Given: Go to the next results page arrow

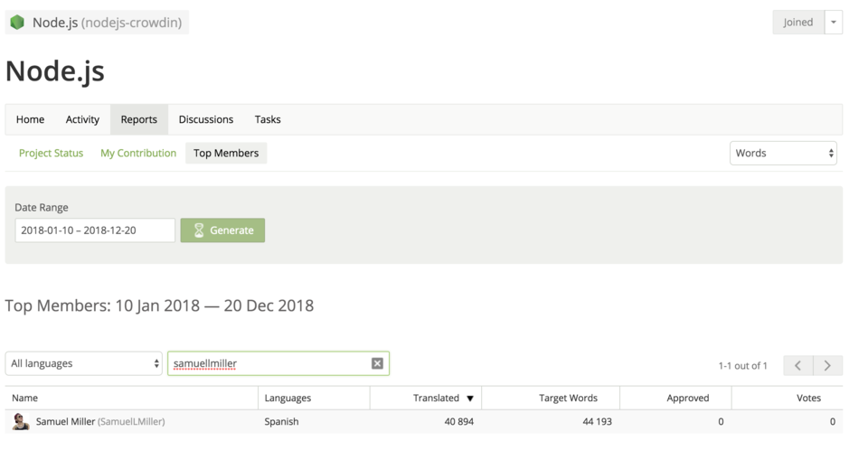Looking at the screenshot, I should [x=827, y=365].
